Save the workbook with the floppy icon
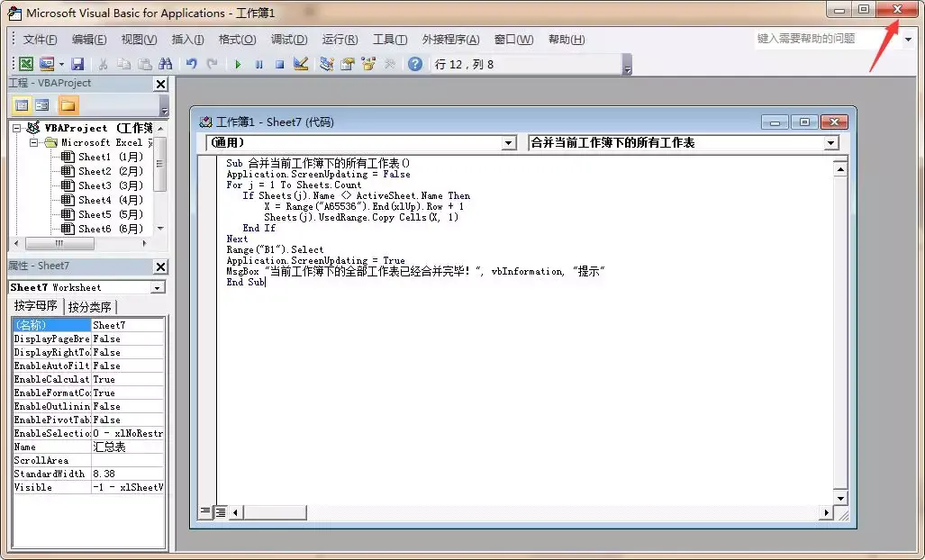Screen dimensions: 925x560 coord(77,64)
